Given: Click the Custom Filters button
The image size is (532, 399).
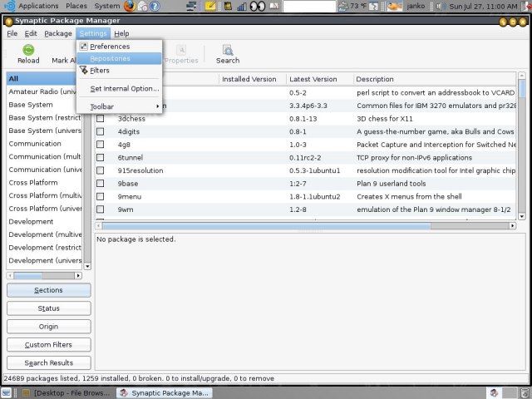Looking at the screenshot, I should click(x=49, y=345).
